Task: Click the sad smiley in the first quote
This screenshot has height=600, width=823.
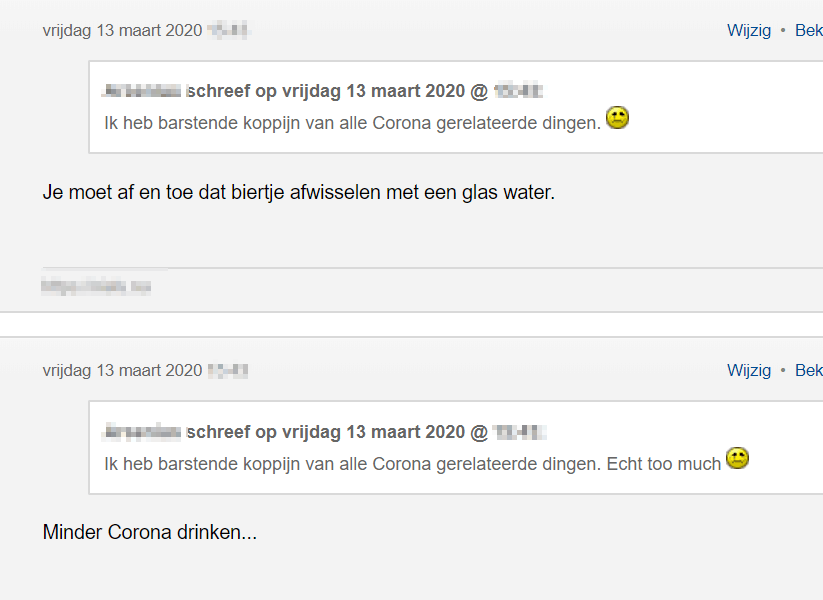Action: (x=617, y=119)
